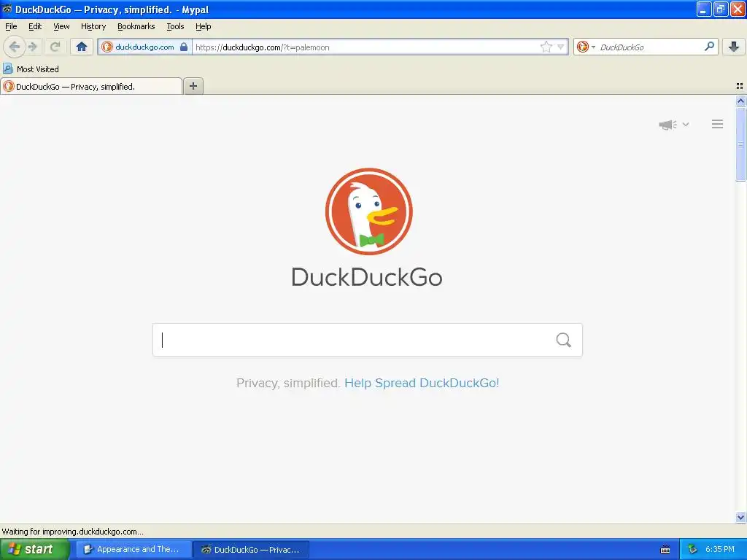Go back with the Back arrow button
Viewport: 747px width, 560px height.
[15, 47]
